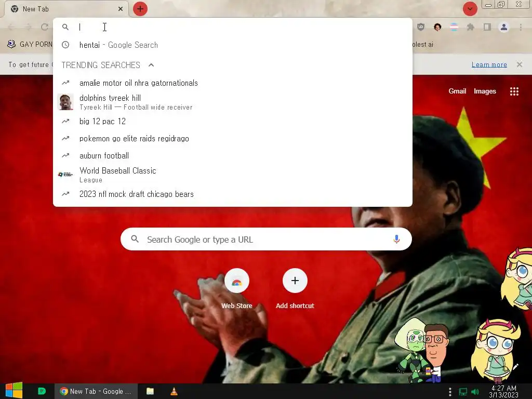Open VLC media player from taskbar
Image resolution: width=532 pixels, height=399 pixels.
[174, 391]
